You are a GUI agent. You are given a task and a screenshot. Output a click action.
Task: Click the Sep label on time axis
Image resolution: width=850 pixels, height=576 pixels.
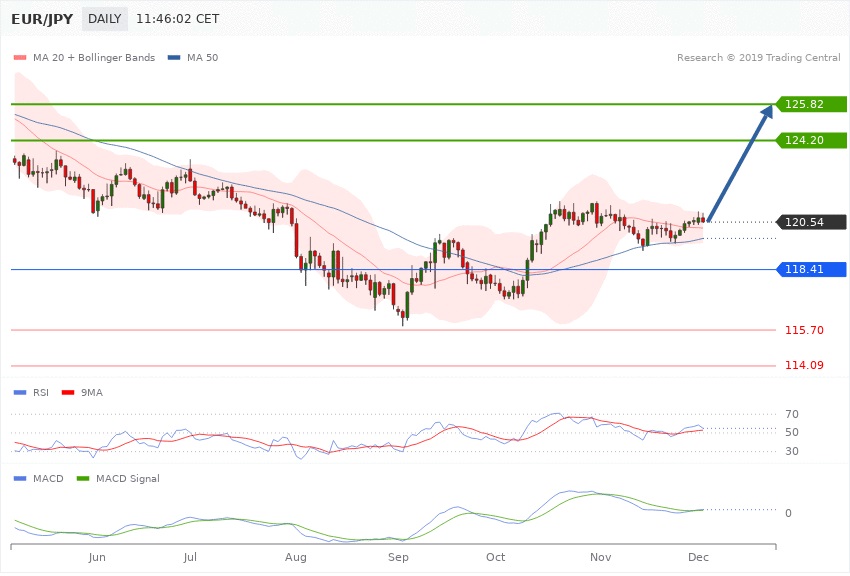click(399, 555)
